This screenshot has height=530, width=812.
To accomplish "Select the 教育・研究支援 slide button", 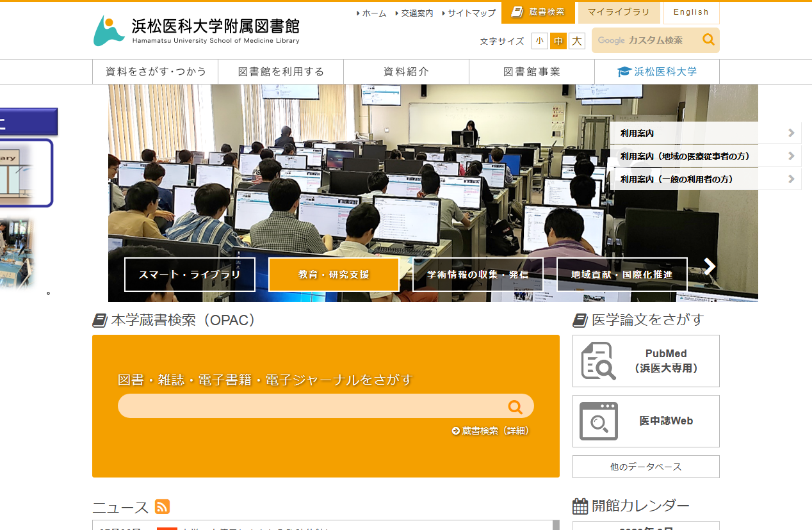I will pos(334,275).
